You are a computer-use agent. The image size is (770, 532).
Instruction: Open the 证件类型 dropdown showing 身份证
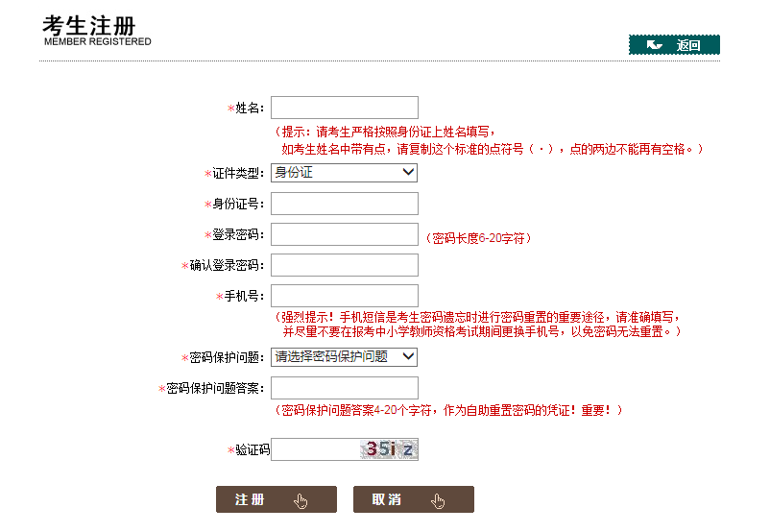coord(344,173)
